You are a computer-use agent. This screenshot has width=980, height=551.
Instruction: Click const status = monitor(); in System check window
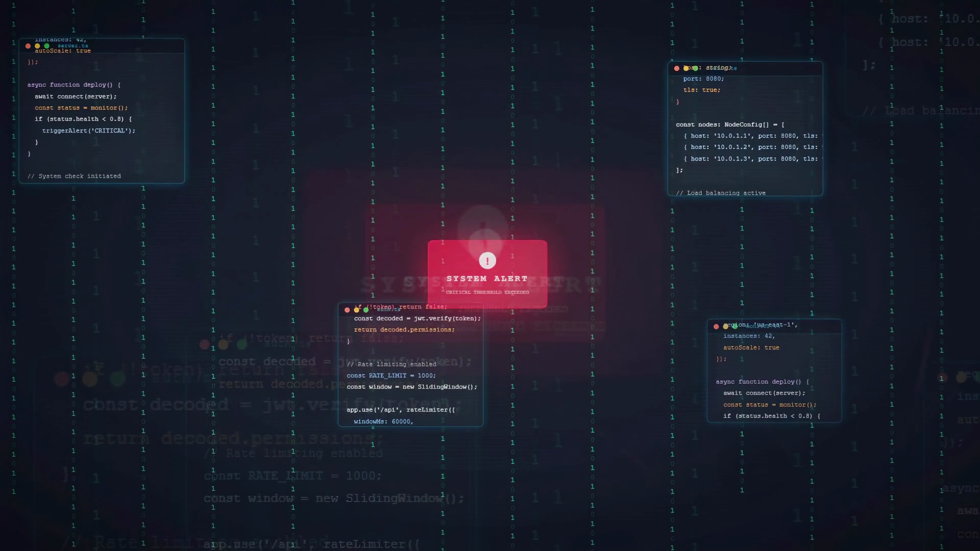(x=81, y=108)
